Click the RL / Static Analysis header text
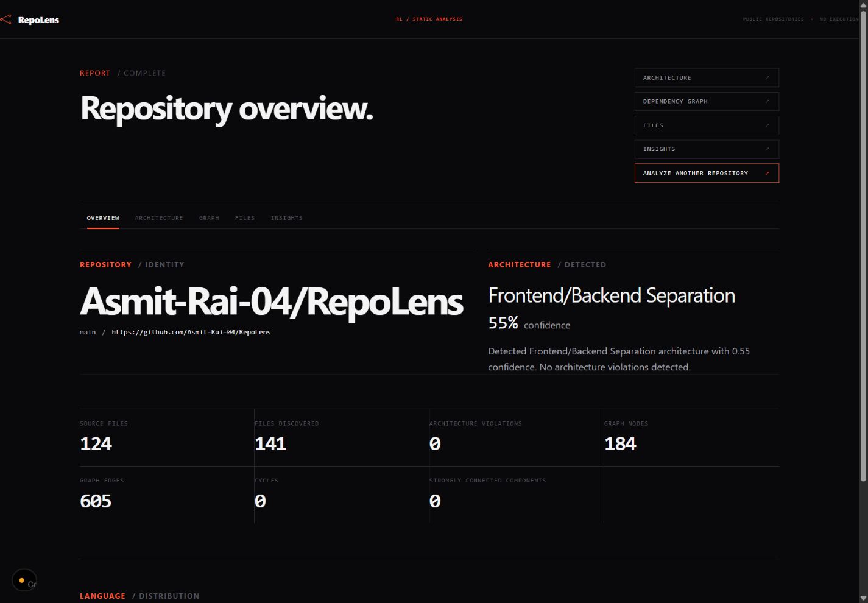 [x=429, y=19]
